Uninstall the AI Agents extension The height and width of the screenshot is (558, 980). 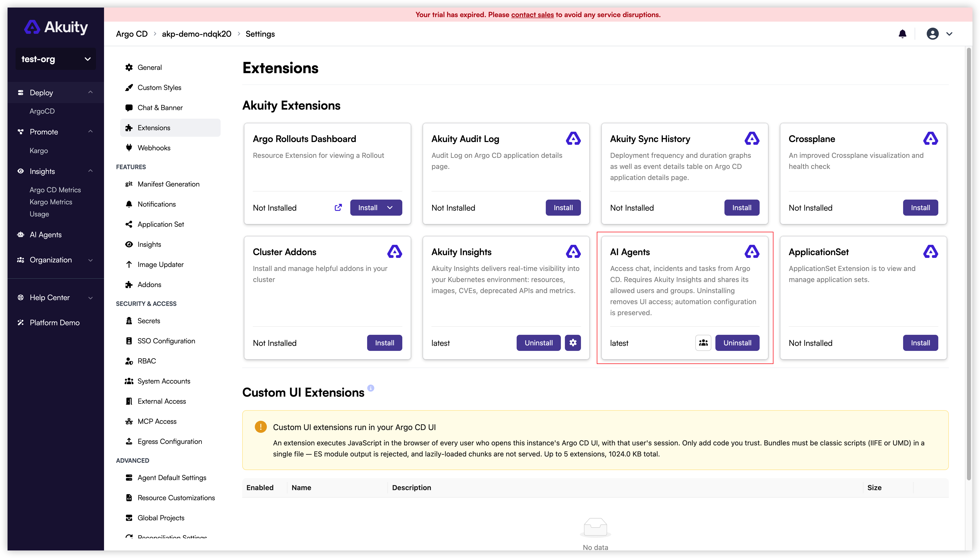click(x=737, y=343)
